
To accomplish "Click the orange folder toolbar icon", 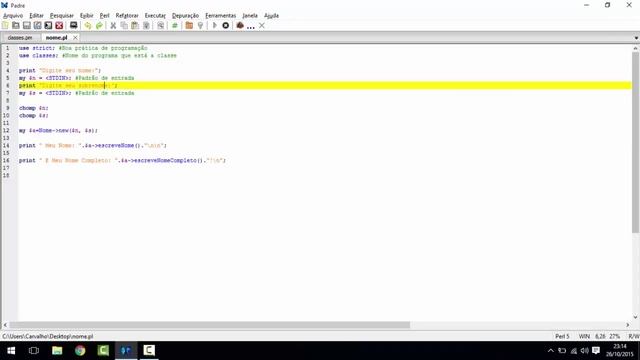I will click(189, 25).
